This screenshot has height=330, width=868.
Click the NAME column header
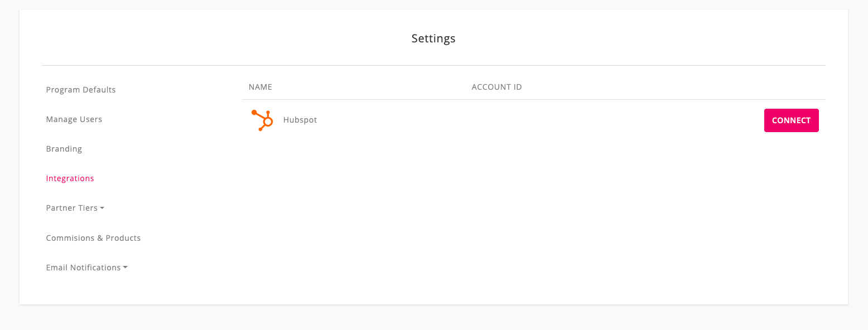click(261, 87)
